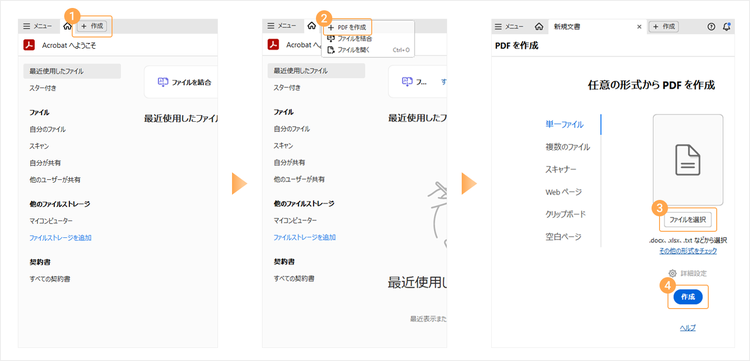Choose ファイルを開く from the dropdown menu
Image resolution: width=750 pixels, height=361 pixels.
[368, 50]
